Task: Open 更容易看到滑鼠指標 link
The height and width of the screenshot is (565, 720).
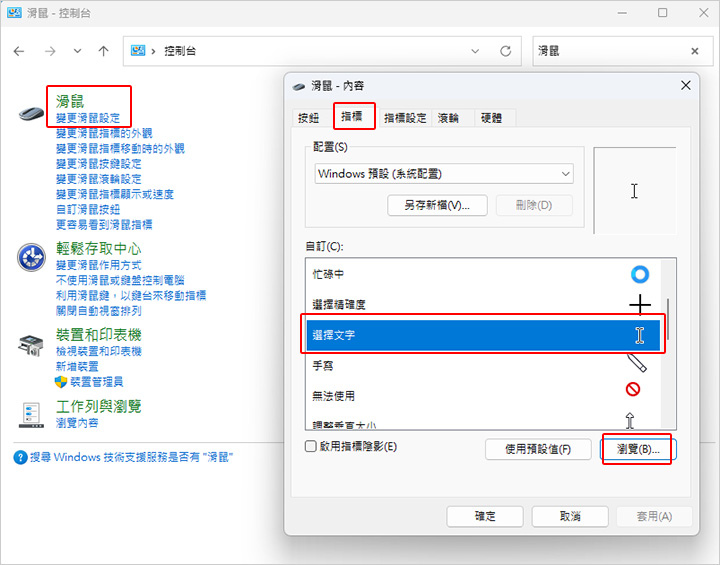Action: [104, 224]
